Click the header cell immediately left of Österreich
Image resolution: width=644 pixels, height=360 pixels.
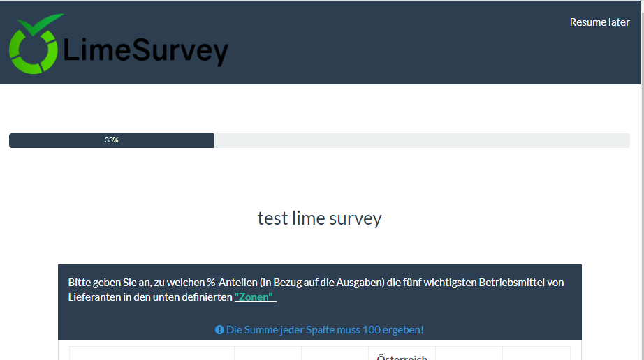coord(335,354)
